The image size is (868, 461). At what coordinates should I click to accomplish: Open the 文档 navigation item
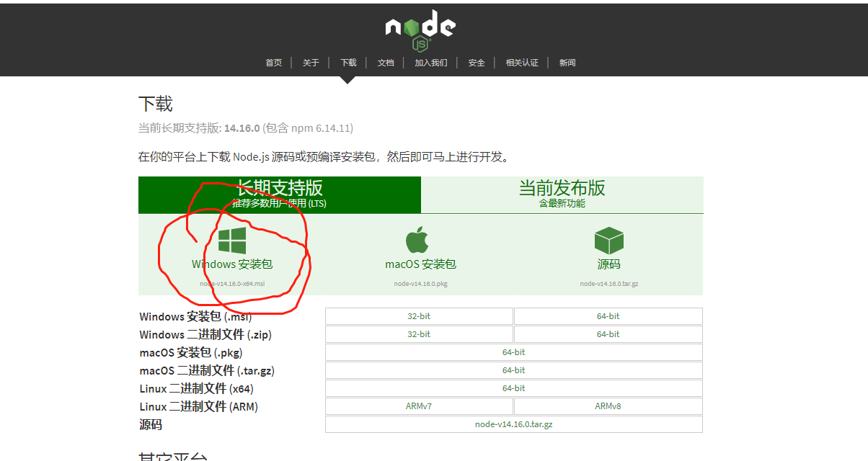[386, 63]
